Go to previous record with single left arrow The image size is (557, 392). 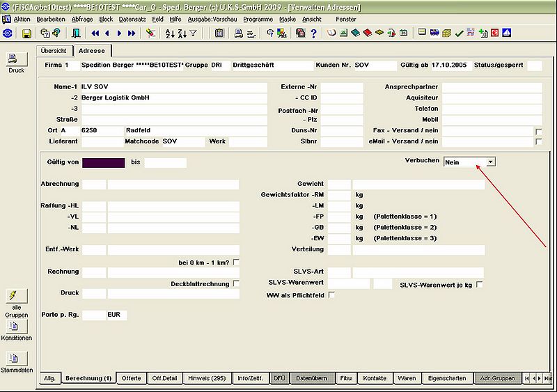click(x=107, y=33)
